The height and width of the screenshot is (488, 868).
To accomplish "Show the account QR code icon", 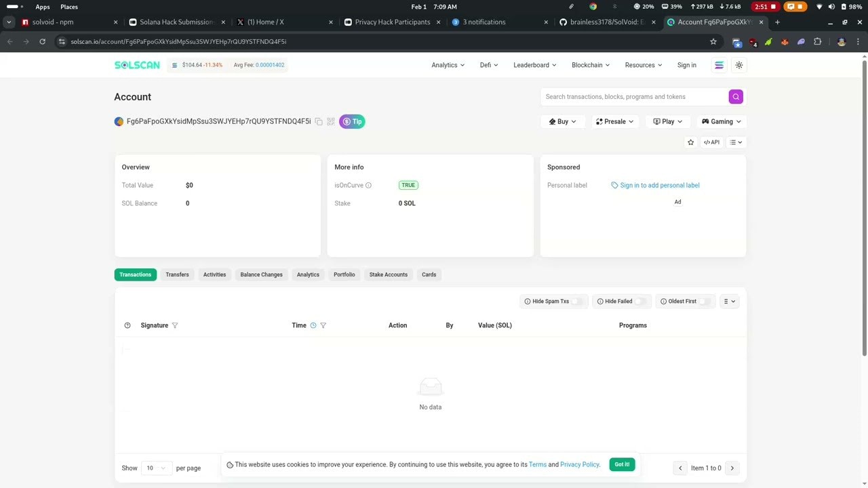I will pyautogui.click(x=331, y=121).
